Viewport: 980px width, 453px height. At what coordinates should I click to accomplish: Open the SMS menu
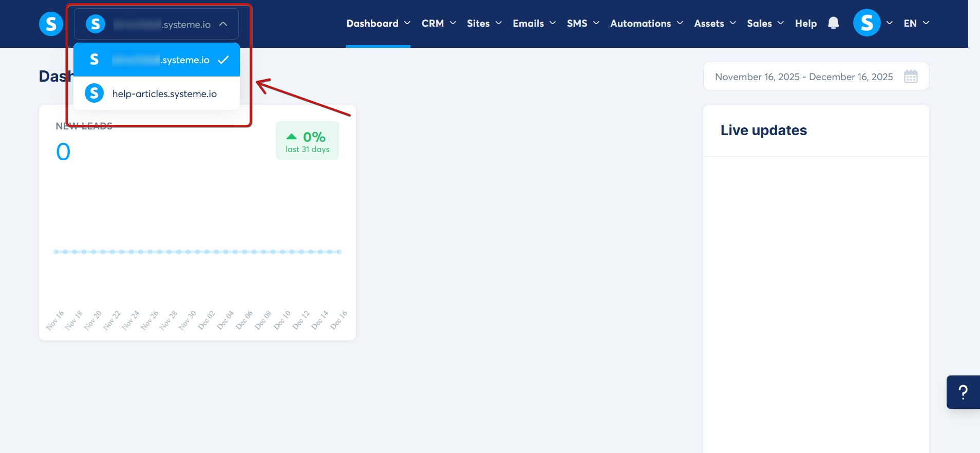[x=583, y=23]
